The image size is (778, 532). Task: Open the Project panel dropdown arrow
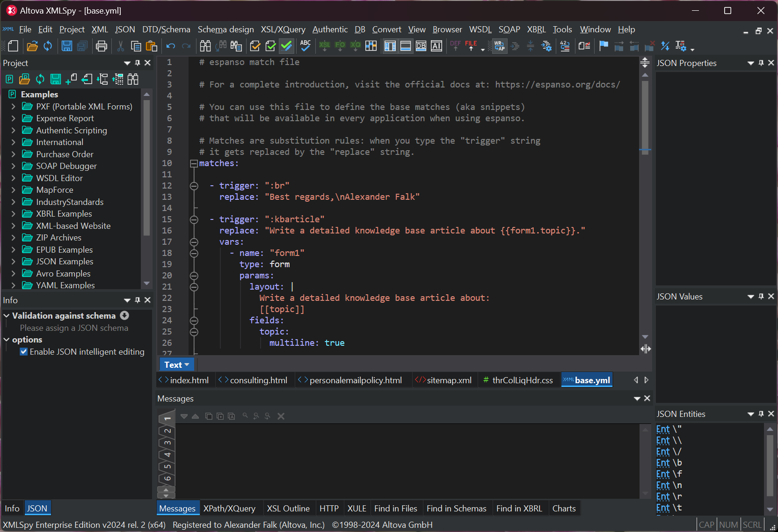click(127, 63)
